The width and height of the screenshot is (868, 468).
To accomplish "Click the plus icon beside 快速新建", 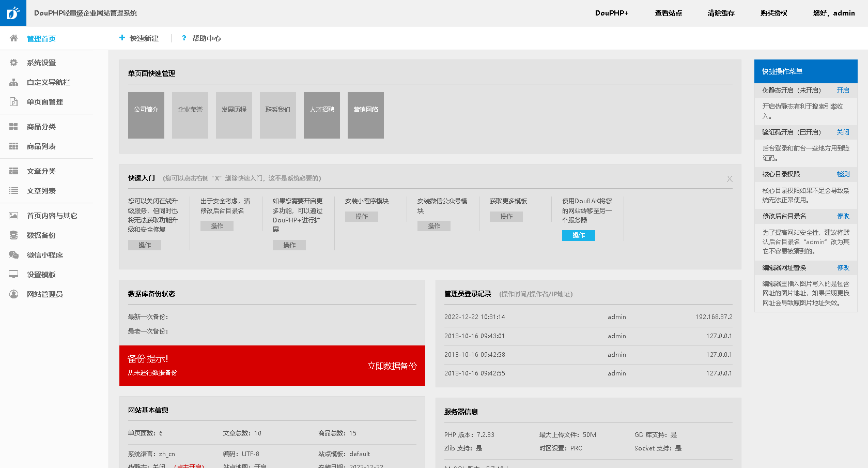I will 122,38.
